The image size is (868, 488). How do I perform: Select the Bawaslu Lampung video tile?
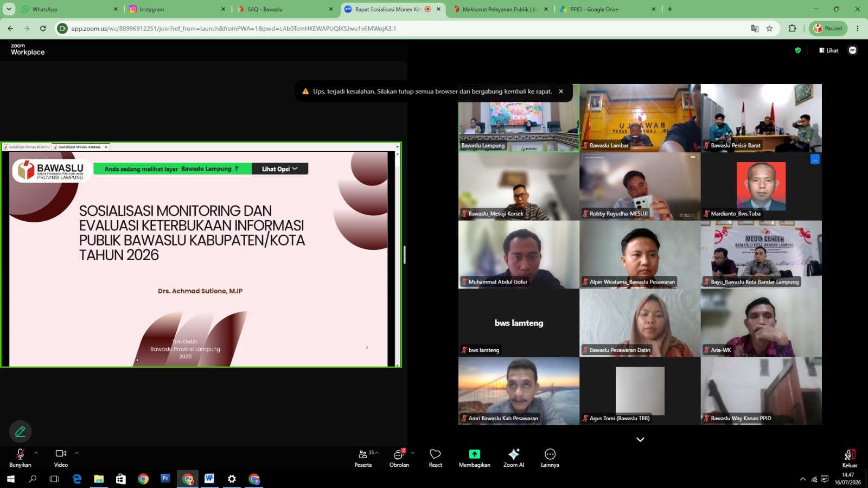(x=519, y=118)
